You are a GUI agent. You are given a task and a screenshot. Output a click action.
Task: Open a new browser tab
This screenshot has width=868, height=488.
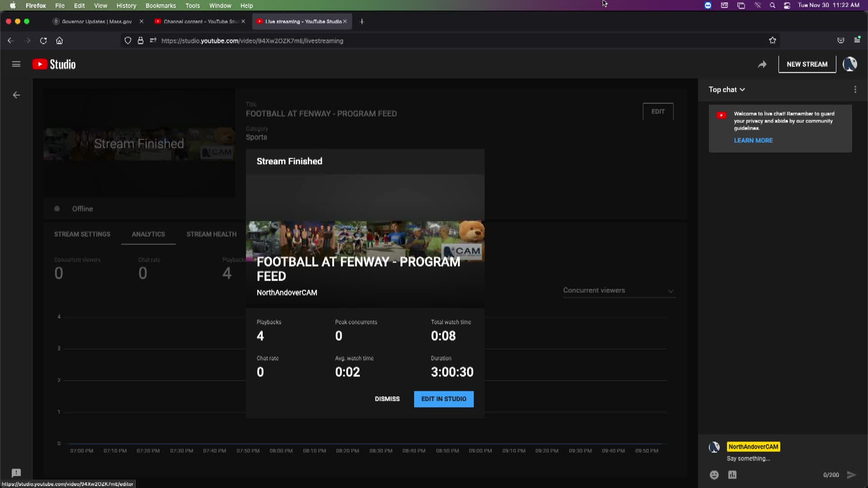(x=362, y=22)
